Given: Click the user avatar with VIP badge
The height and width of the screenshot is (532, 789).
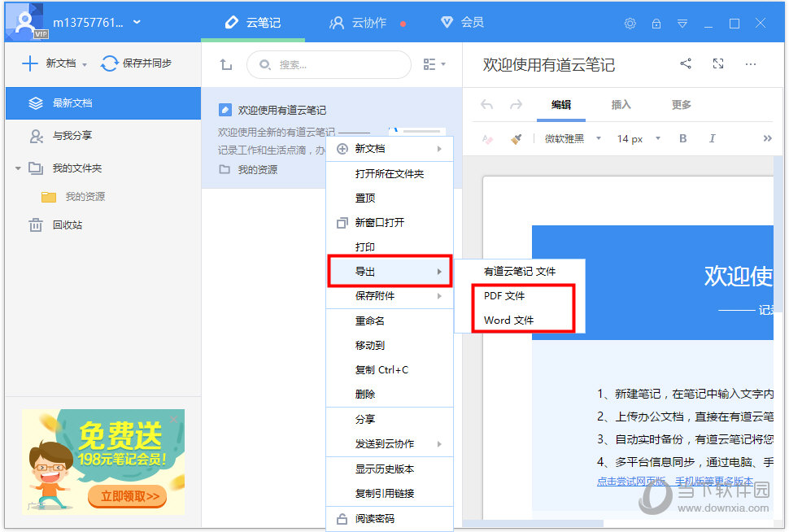Looking at the screenshot, I should click(28, 22).
